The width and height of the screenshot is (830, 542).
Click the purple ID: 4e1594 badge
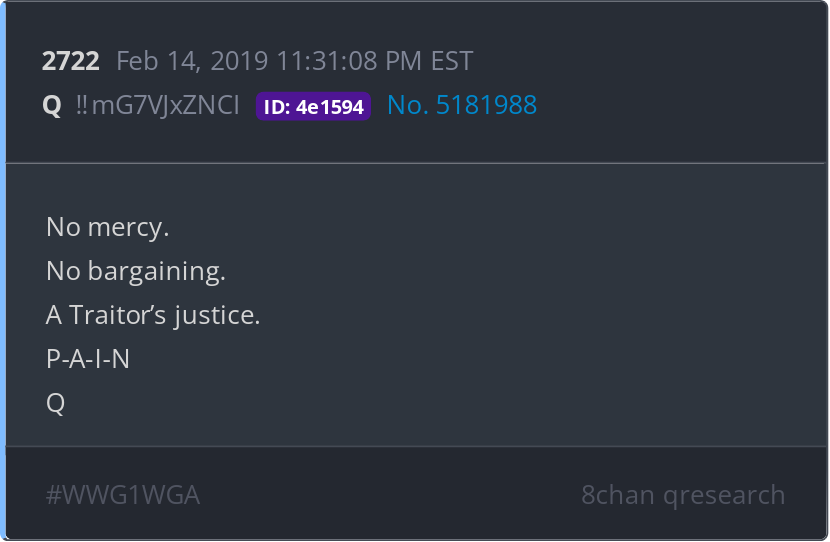313,106
